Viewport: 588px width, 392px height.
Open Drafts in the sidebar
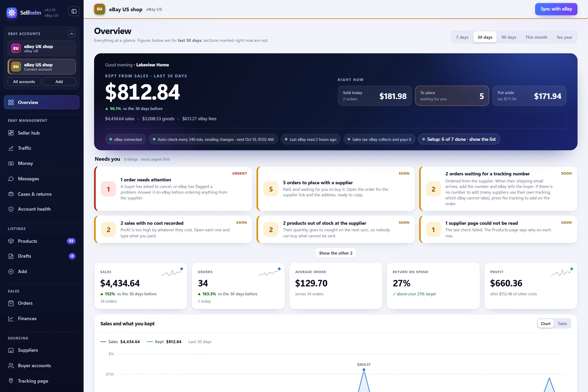point(42,256)
